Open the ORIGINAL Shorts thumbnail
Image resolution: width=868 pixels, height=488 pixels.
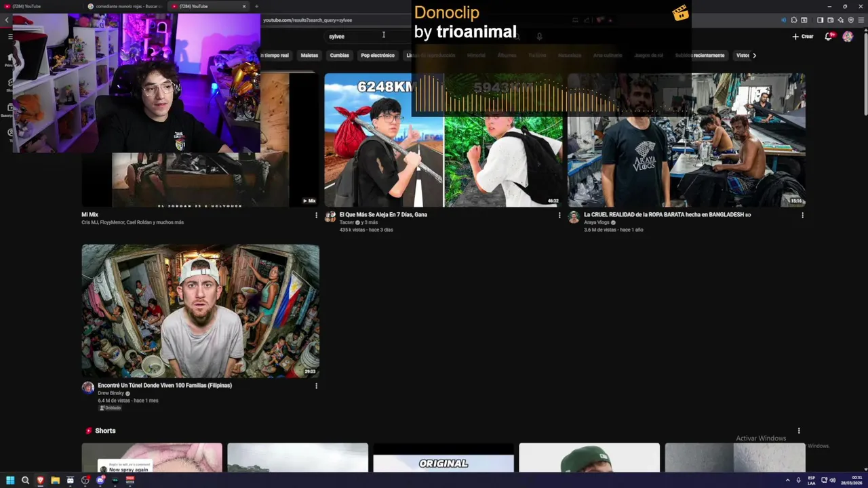(443, 458)
